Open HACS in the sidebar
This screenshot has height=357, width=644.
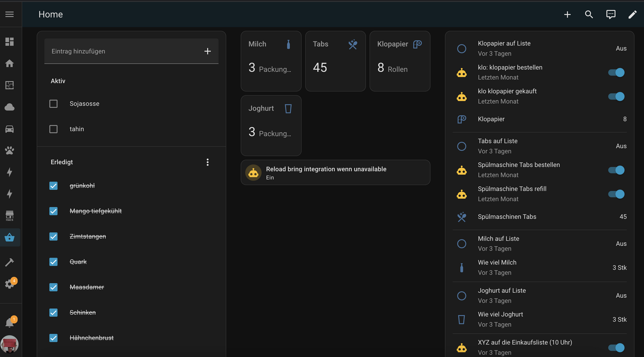pyautogui.click(x=10, y=216)
